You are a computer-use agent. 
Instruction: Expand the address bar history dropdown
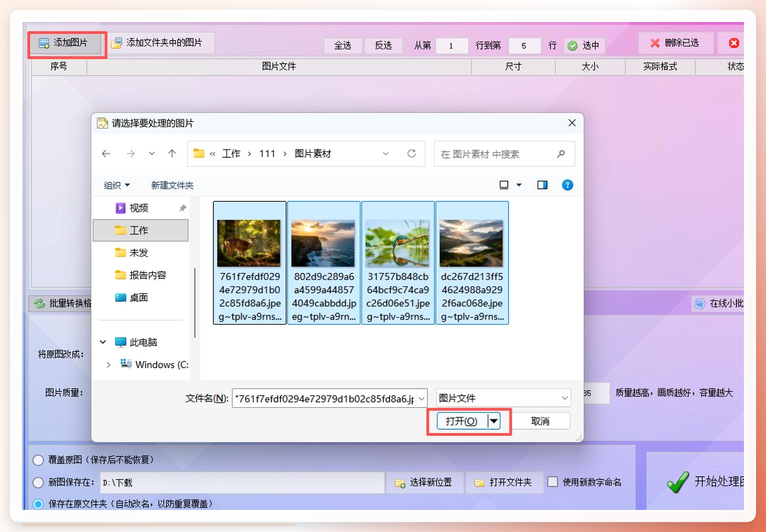coord(386,154)
